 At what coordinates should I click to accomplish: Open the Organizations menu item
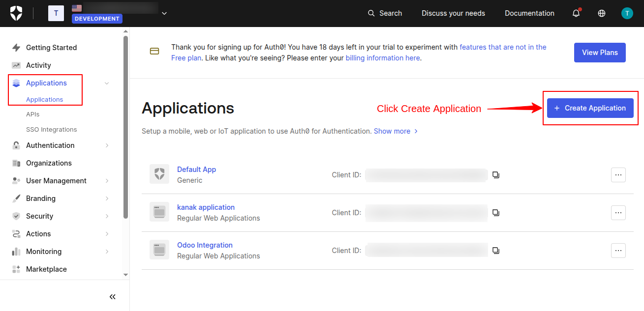tap(49, 163)
